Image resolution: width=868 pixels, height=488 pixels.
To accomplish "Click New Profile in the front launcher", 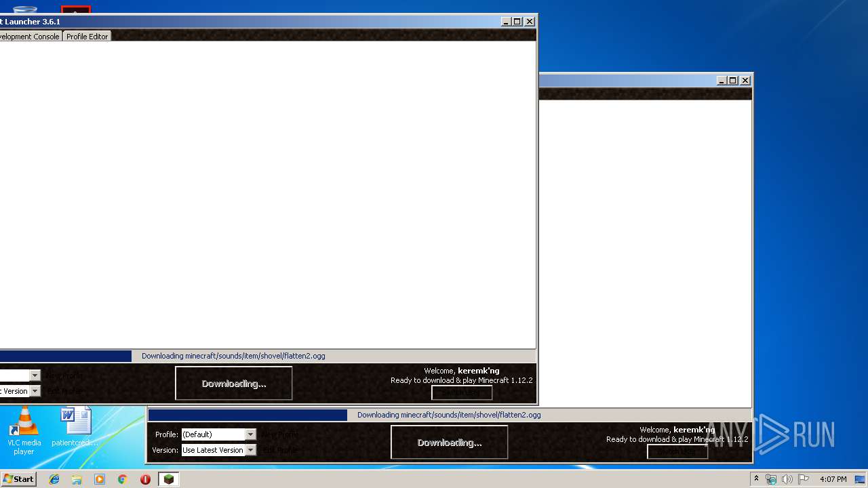I will pyautogui.click(x=64, y=375).
